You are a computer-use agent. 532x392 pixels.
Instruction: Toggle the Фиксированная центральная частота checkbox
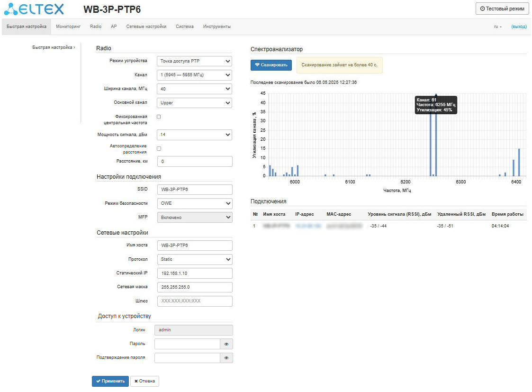159,117
